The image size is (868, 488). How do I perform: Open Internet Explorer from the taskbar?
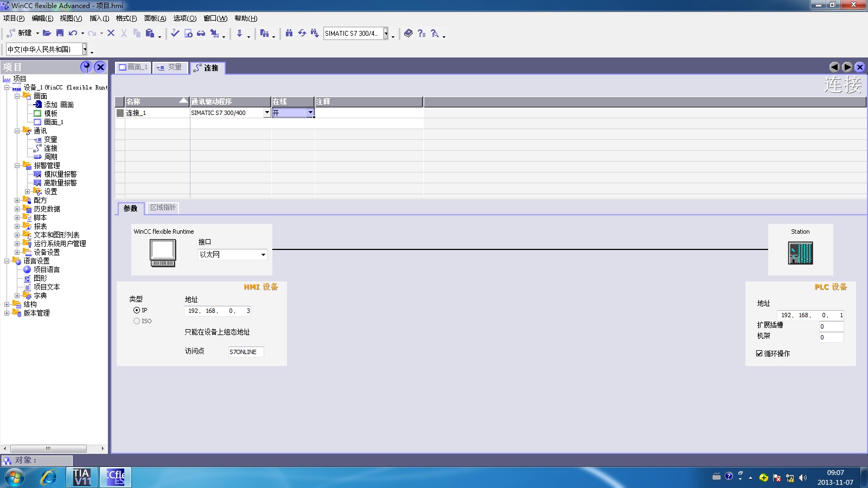point(48,477)
